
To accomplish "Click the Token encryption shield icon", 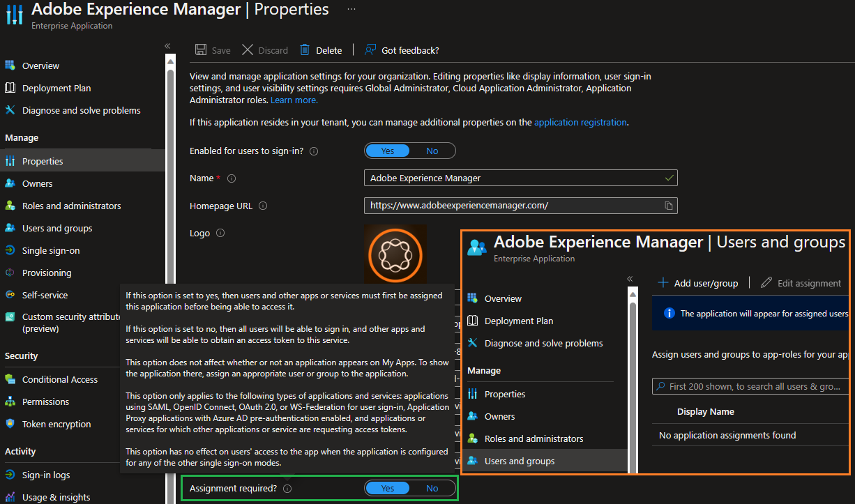I will tap(10, 424).
